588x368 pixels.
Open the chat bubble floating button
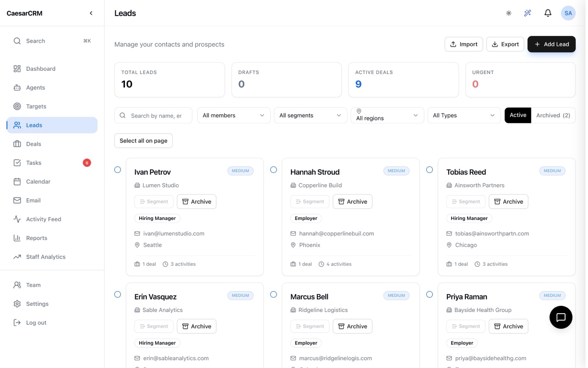(x=560, y=317)
